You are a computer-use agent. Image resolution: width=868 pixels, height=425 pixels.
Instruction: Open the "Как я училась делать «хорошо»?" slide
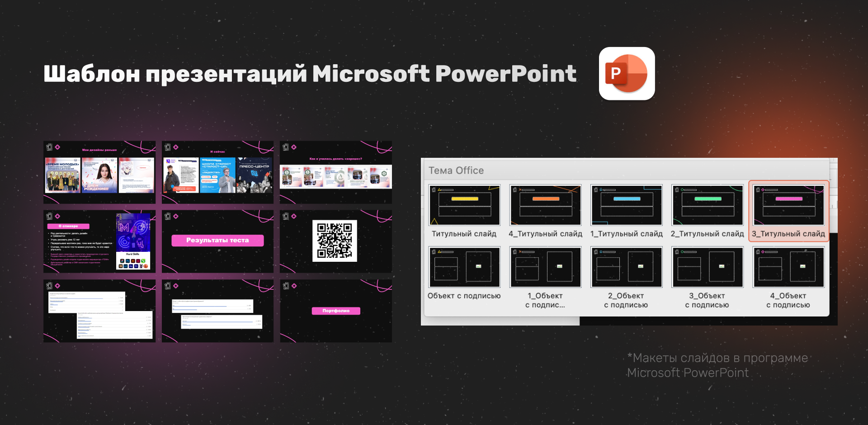336,172
